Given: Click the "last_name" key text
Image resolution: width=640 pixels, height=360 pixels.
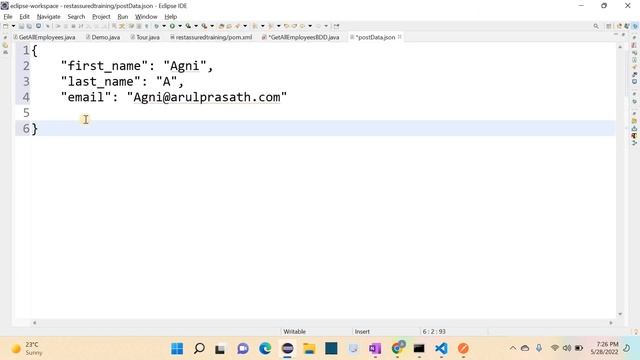Looking at the screenshot, I should 101,82.
